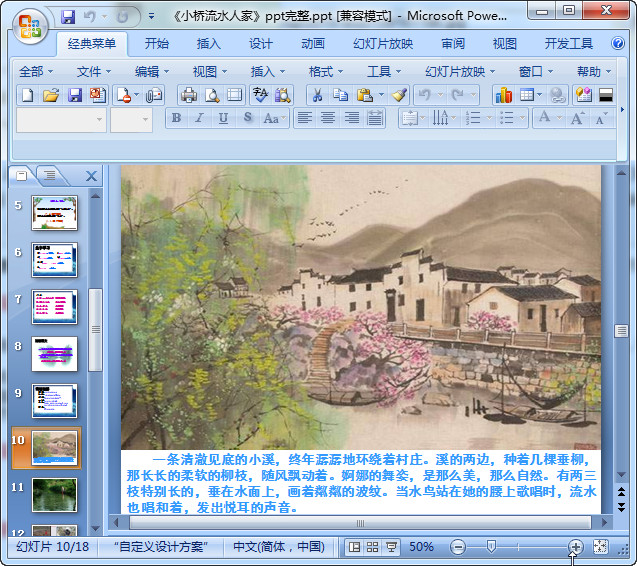This screenshot has width=637, height=566.
Task: Click the New blank presentation icon
Action: (x=28, y=95)
